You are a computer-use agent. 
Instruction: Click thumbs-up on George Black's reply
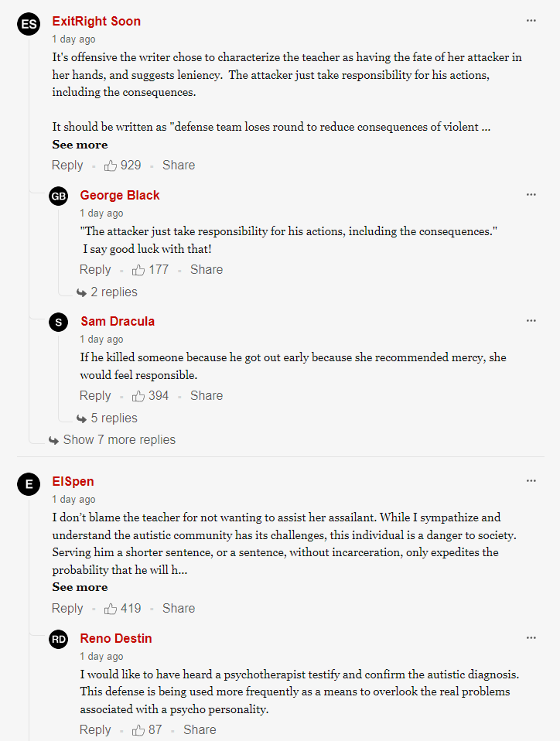138,270
